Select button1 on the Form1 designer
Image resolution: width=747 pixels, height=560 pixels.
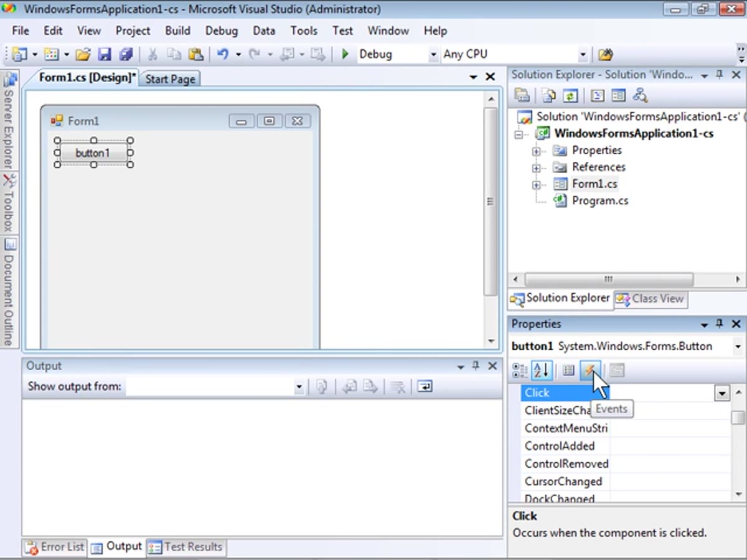point(94,153)
